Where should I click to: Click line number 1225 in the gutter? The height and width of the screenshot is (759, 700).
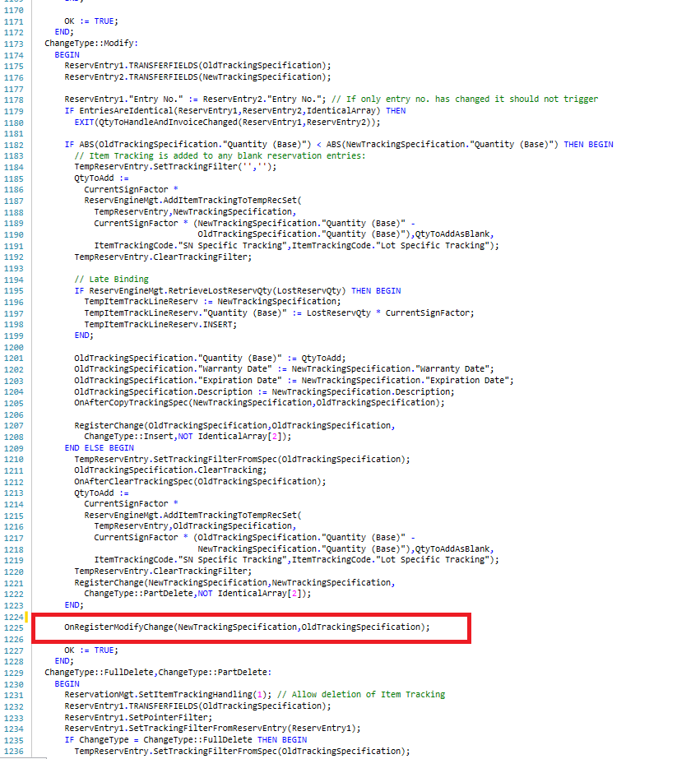point(13,627)
